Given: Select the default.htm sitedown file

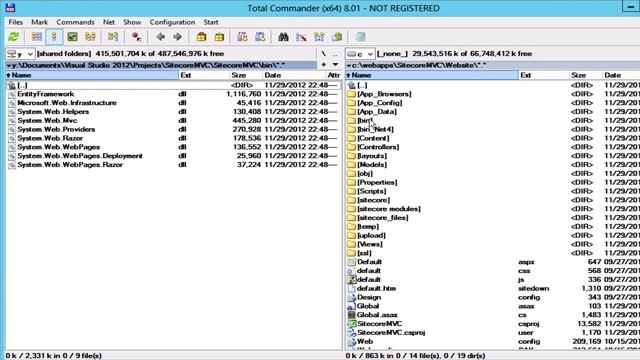Looking at the screenshot, I should (493, 288).
